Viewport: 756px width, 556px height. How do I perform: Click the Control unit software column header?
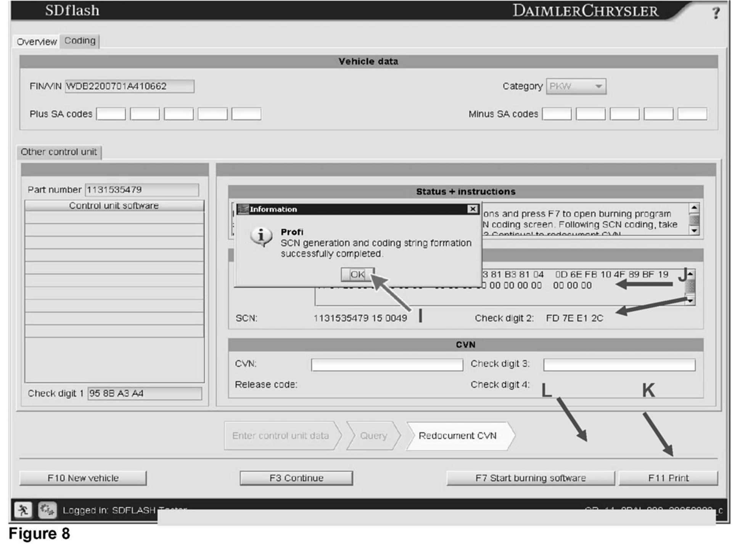pyautogui.click(x=114, y=206)
